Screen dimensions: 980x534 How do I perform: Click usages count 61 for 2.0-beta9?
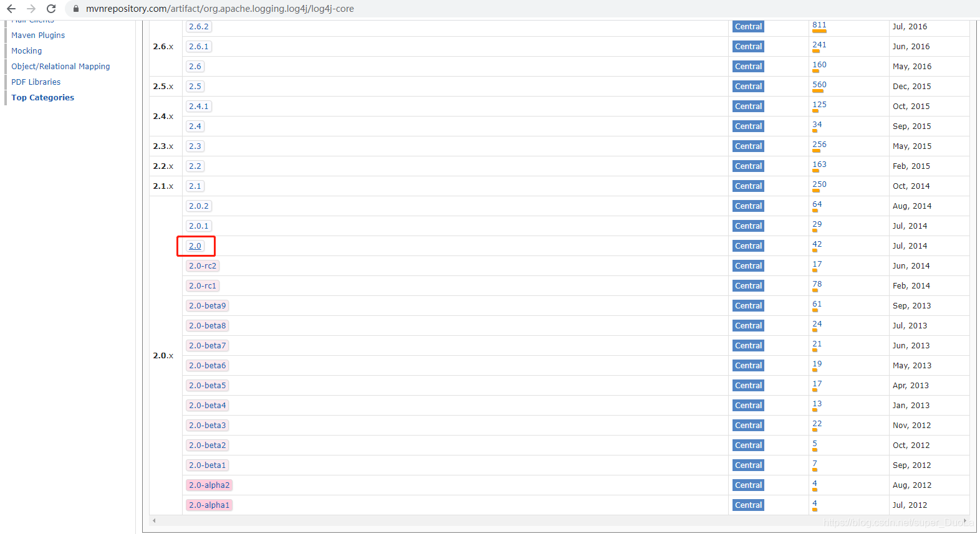pos(817,304)
